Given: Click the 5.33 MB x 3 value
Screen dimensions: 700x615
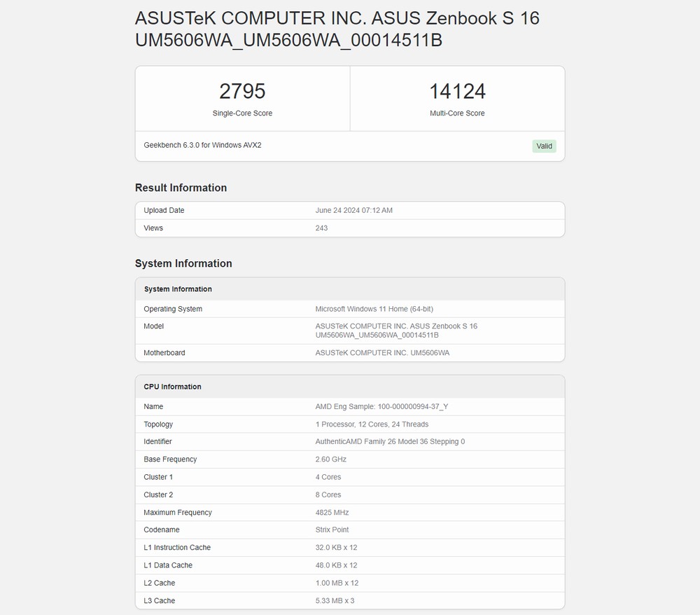Looking at the screenshot, I should pyautogui.click(x=335, y=601).
